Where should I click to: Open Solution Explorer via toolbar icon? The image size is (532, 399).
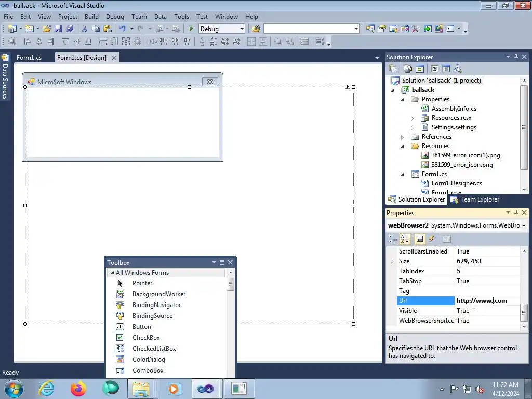tap(370, 29)
